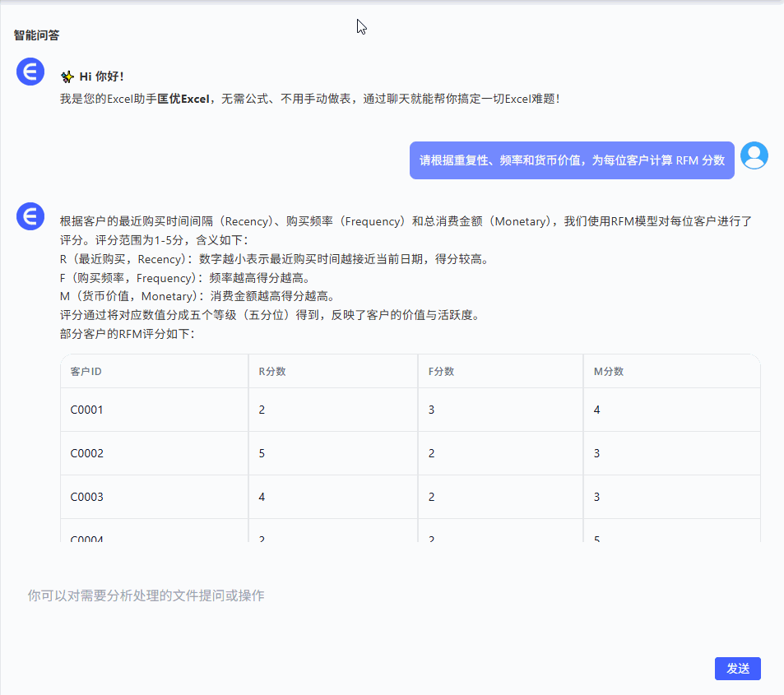Click the 匡优Excel intro sentence
Screen dimensions: 784x695
[x=309, y=99]
